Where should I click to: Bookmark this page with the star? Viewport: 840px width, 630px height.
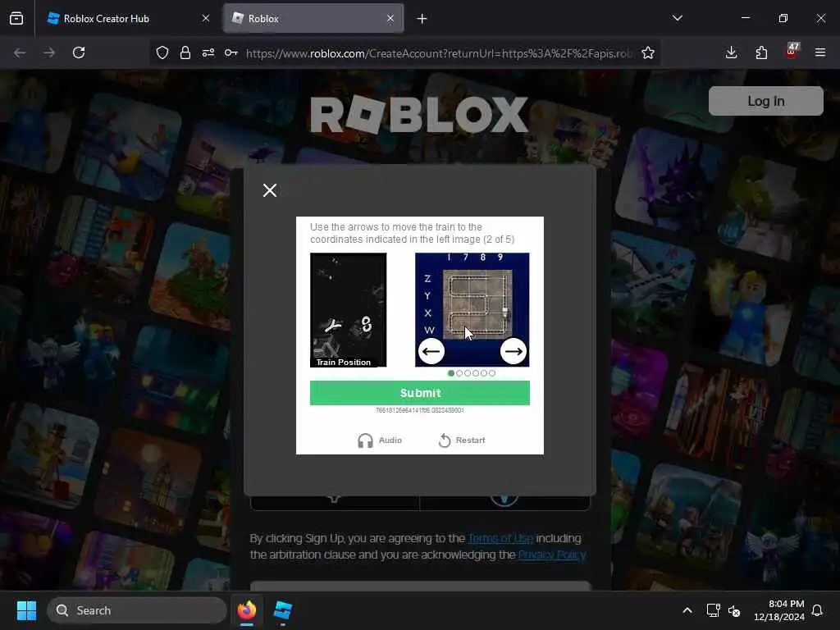click(x=648, y=52)
